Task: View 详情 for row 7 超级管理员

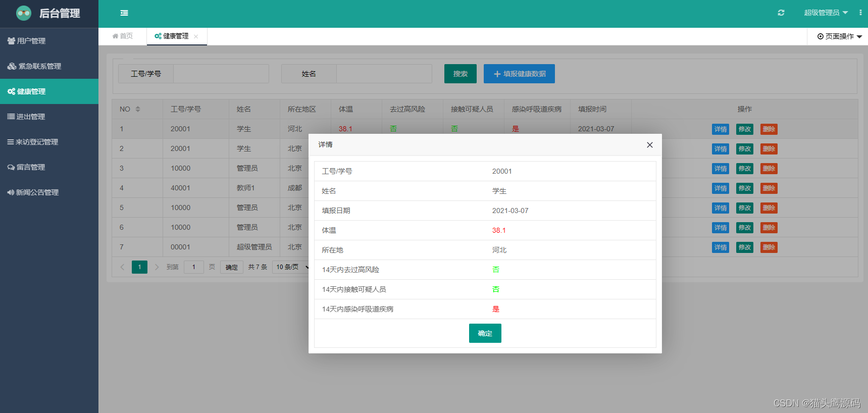Action: pyautogui.click(x=721, y=247)
